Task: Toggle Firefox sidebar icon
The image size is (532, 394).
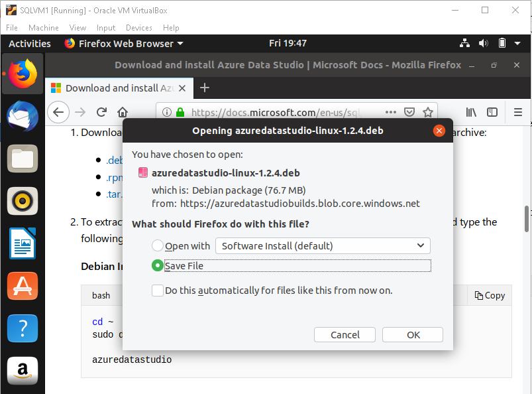Action: pos(492,112)
